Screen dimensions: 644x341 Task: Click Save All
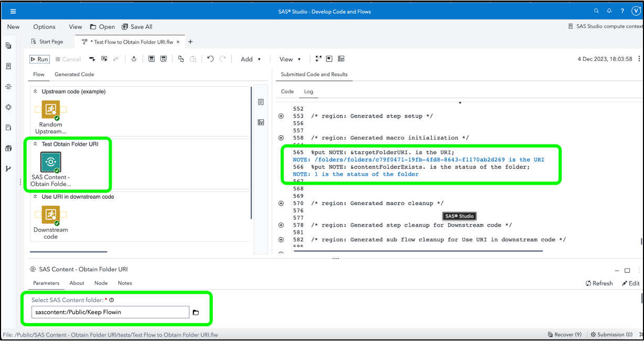point(137,27)
